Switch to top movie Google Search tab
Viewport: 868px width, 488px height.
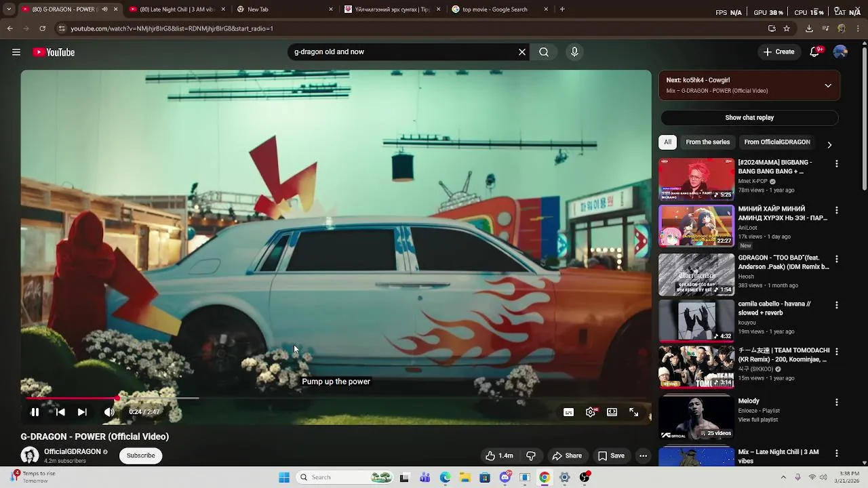point(498,9)
